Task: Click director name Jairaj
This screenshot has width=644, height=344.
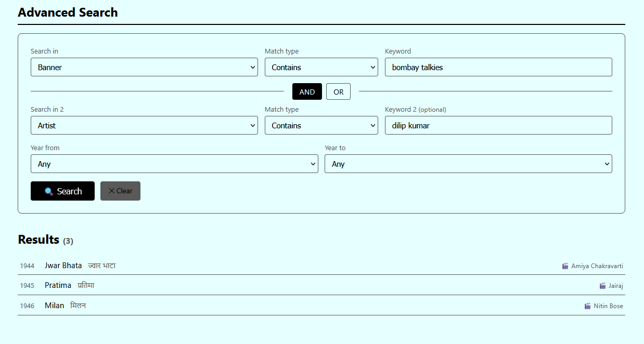Action: (x=616, y=286)
